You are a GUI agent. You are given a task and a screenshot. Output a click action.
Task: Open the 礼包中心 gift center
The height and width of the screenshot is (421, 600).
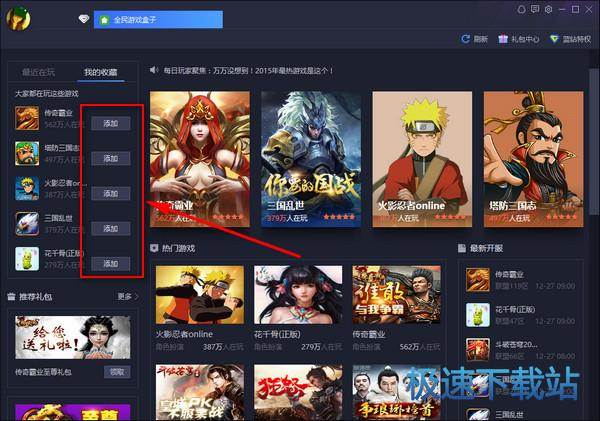519,39
